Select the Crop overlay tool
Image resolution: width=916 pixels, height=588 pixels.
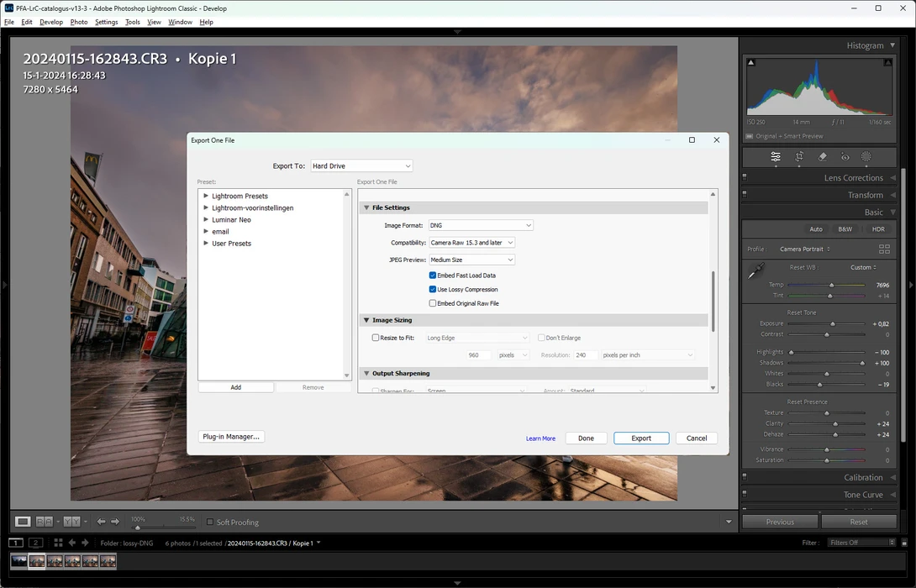[799, 156]
